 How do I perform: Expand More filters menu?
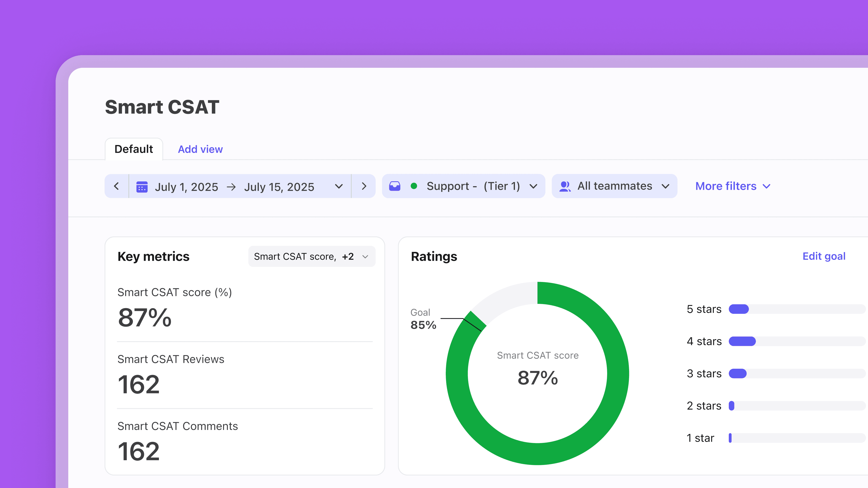click(733, 186)
